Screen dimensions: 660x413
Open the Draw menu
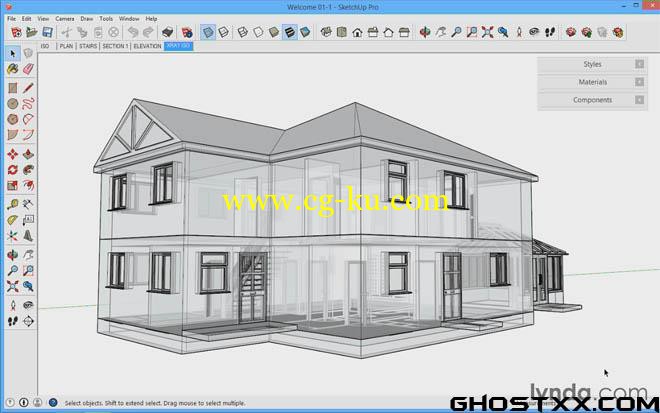[x=87, y=19]
